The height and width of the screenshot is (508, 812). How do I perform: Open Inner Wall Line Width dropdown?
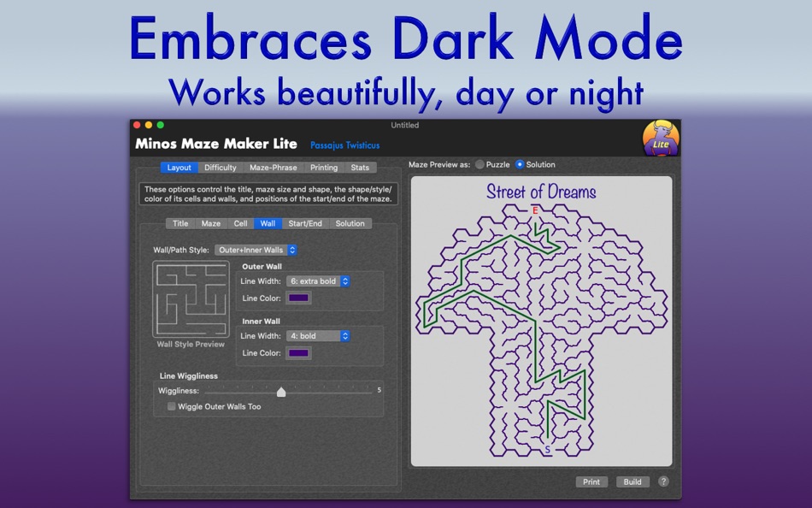[x=318, y=336]
